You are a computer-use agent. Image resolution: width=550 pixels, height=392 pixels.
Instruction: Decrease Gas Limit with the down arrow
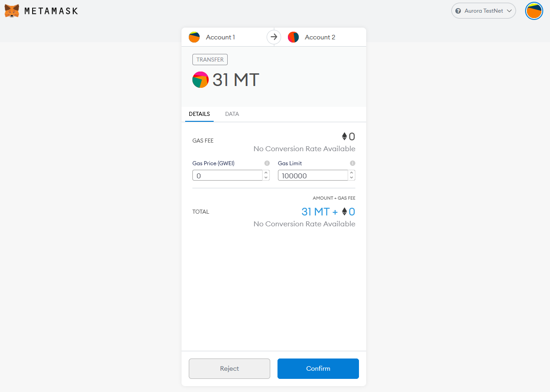pyautogui.click(x=352, y=178)
